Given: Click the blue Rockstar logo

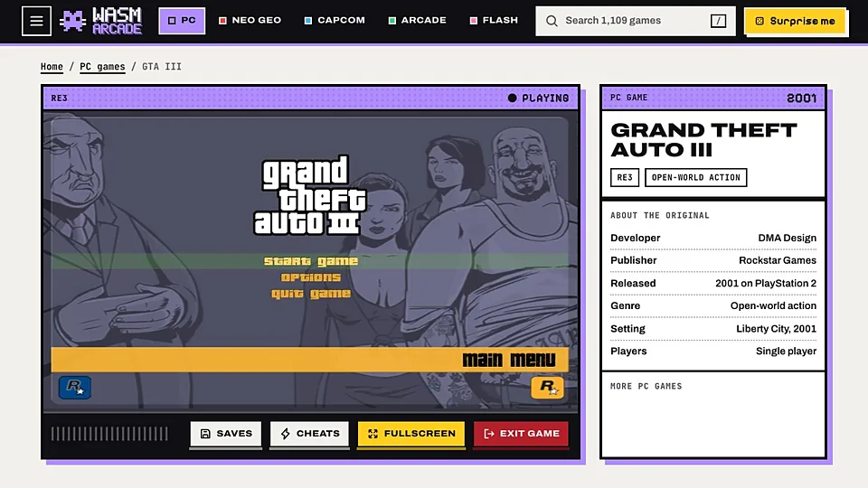Looking at the screenshot, I should click(75, 387).
